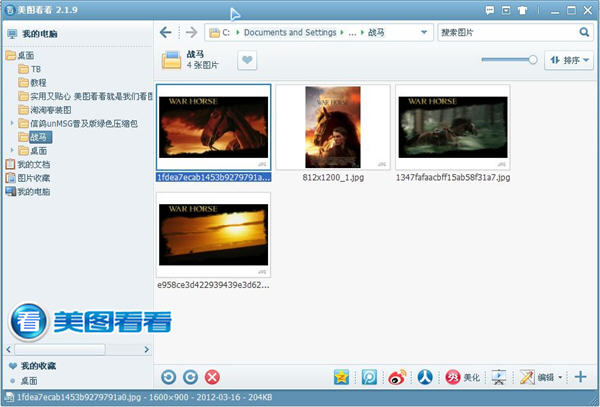Open 美化 beautify tool
600x407 pixels.
pos(463,377)
